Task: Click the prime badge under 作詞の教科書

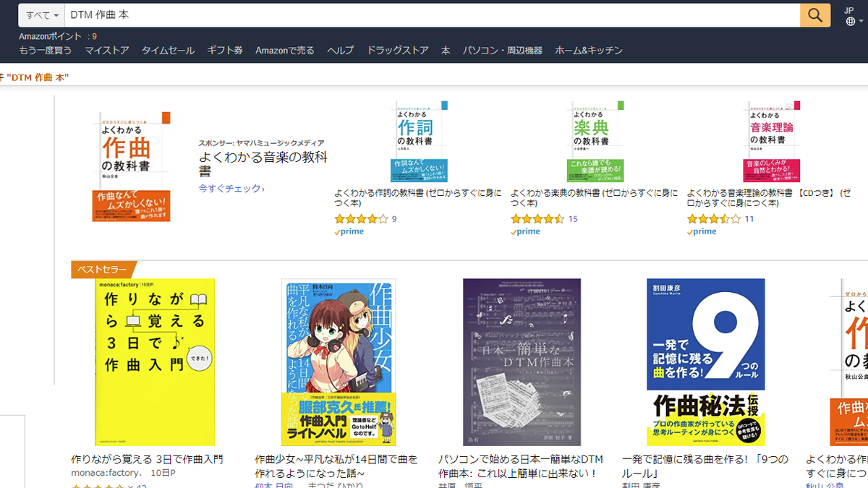Action: pos(349,232)
